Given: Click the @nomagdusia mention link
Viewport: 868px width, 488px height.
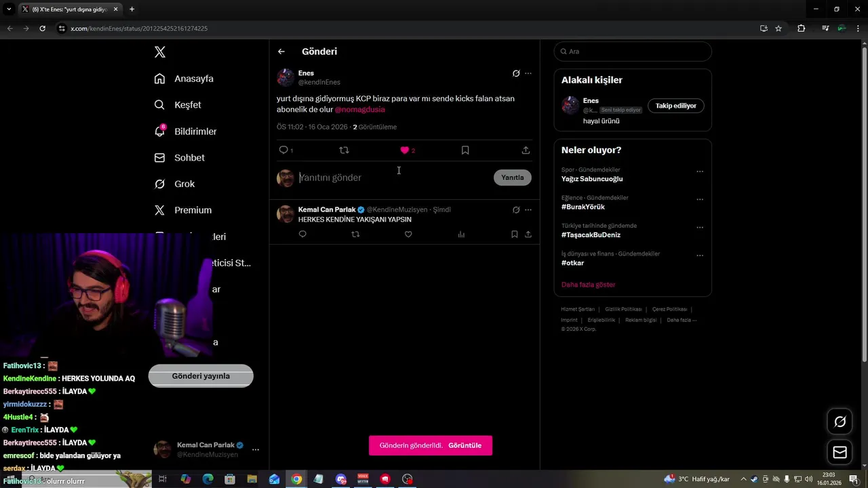Looking at the screenshot, I should click(359, 110).
